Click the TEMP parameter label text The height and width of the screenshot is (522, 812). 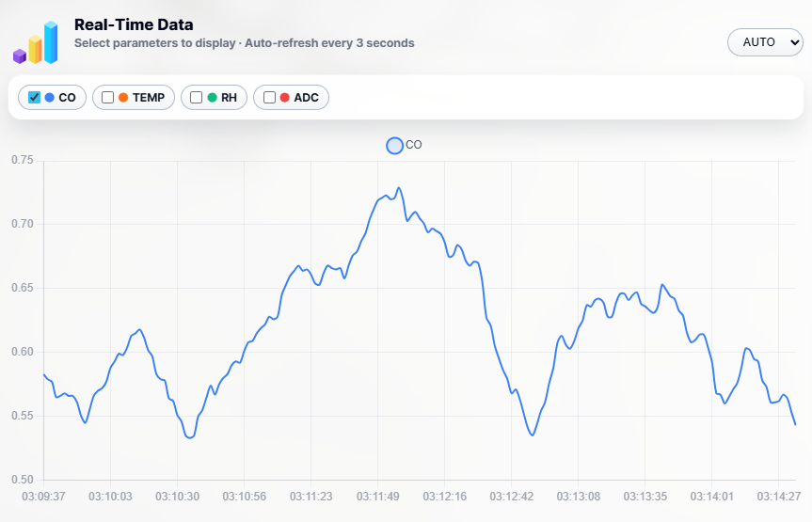149,98
